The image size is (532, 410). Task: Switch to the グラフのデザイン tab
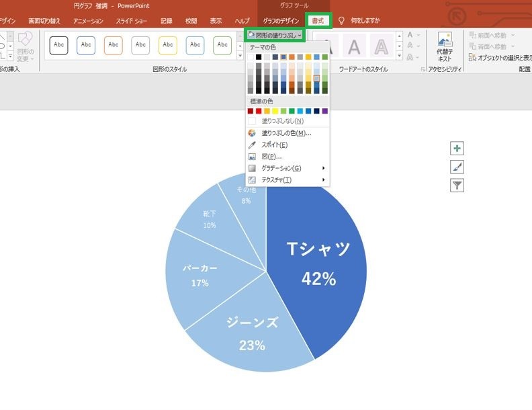click(281, 21)
